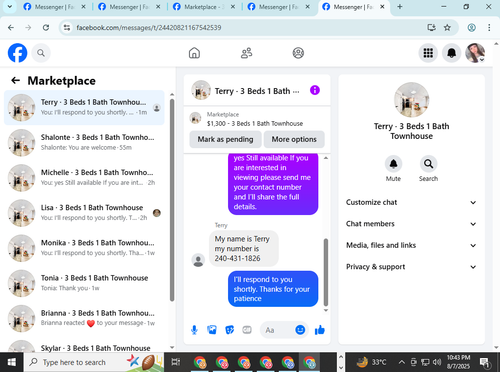Expand Media, files and links section

[411, 245]
